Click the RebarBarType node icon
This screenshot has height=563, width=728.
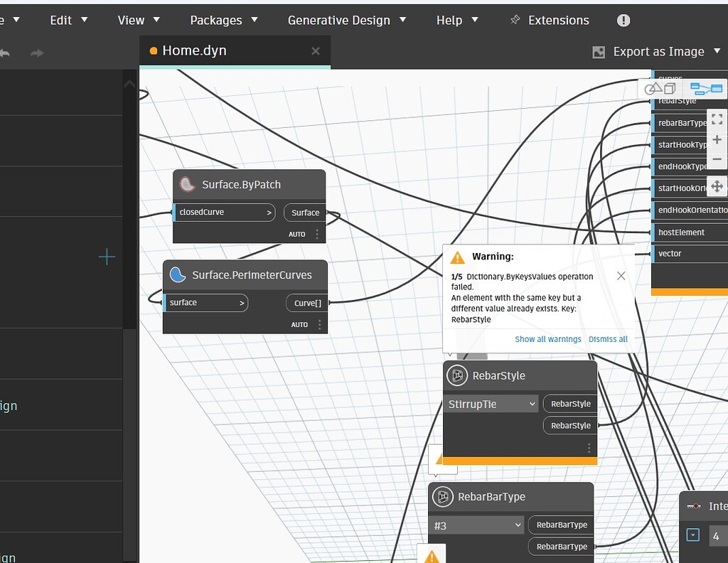pos(444,497)
